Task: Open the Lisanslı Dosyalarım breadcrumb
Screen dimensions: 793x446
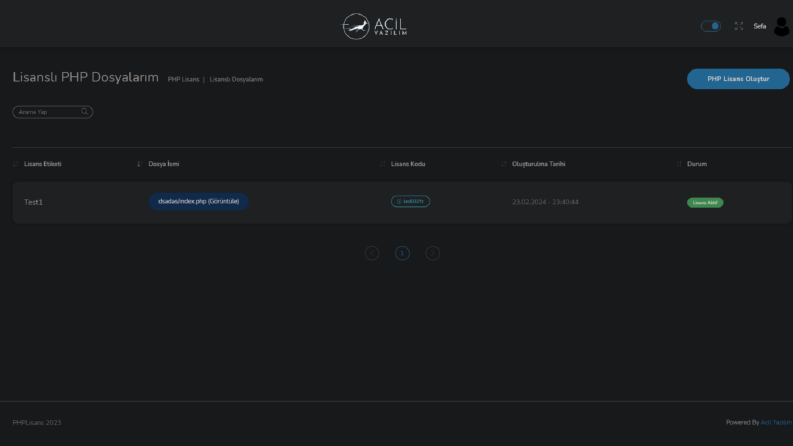Action: pyautogui.click(x=236, y=79)
